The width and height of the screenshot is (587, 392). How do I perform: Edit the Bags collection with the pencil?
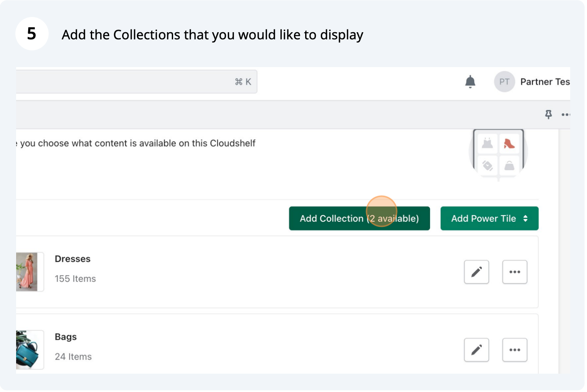pyautogui.click(x=476, y=350)
